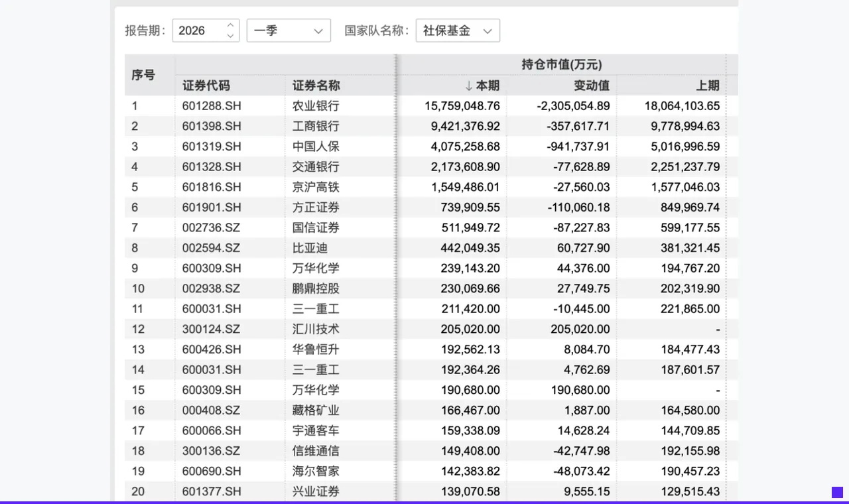
Task: Select the 信维通信 name cell
Action: point(316,451)
